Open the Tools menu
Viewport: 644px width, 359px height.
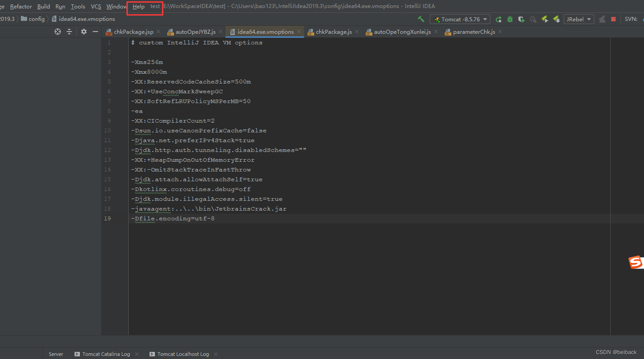pos(78,7)
